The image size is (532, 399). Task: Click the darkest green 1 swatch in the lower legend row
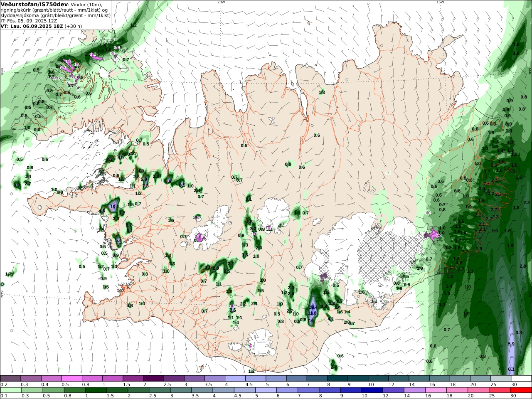96,390
